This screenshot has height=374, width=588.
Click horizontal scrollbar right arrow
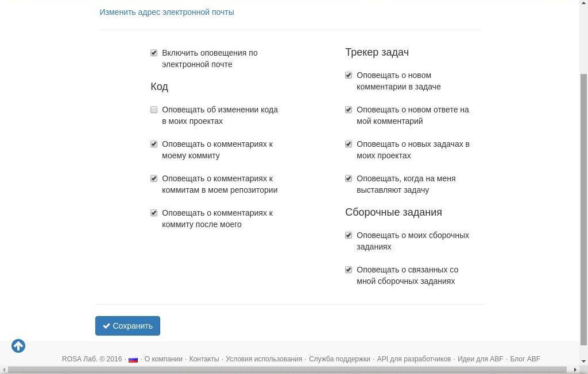point(576,370)
